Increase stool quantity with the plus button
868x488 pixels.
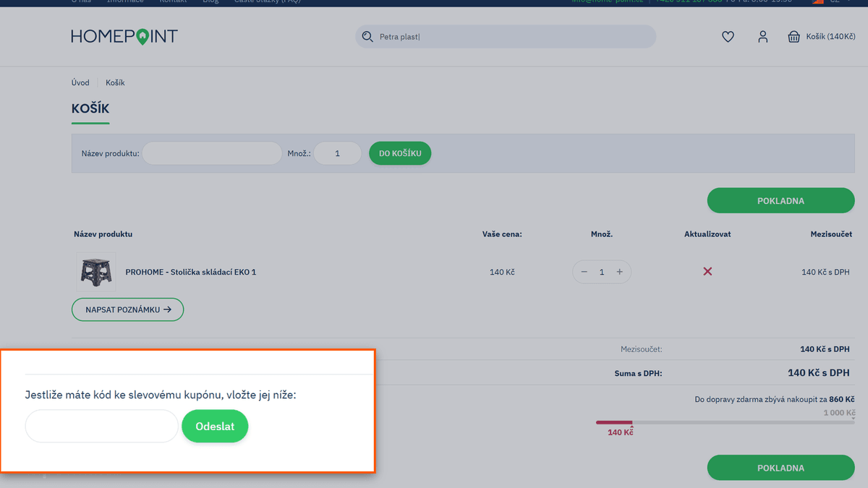(619, 272)
